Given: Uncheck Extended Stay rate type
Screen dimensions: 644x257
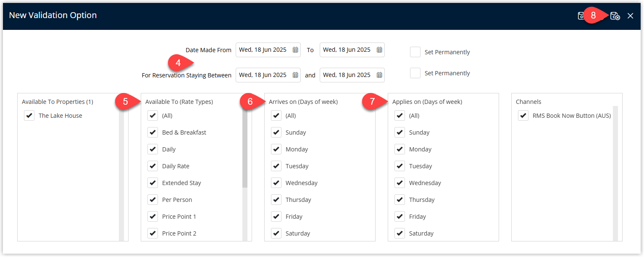Looking at the screenshot, I should [152, 183].
